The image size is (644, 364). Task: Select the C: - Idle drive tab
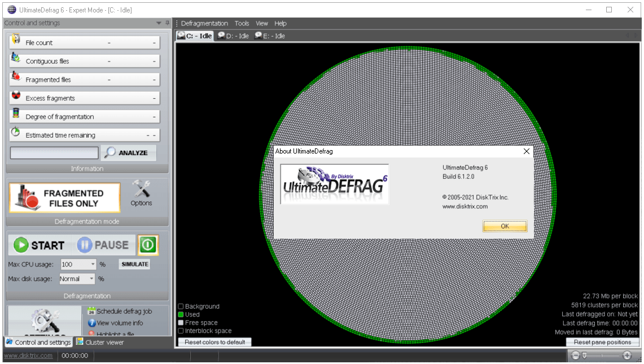click(195, 36)
